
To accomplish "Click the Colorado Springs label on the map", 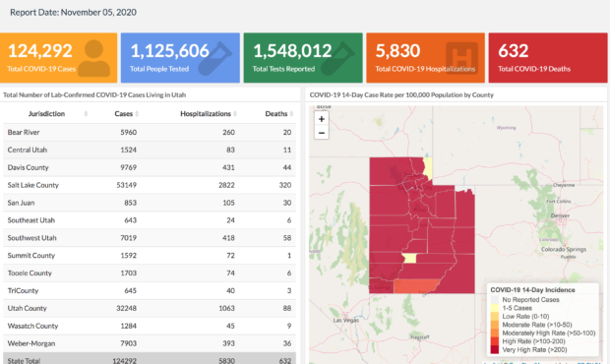I will (564, 249).
